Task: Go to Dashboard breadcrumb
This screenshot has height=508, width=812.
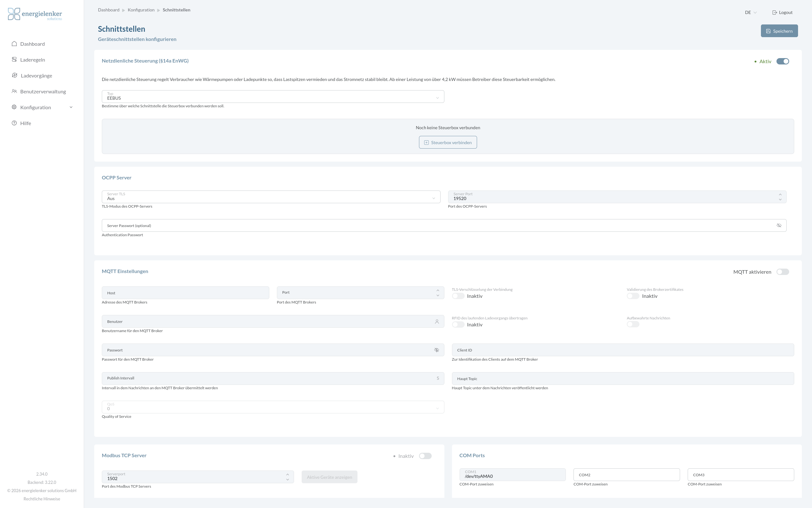Action: [x=109, y=10]
